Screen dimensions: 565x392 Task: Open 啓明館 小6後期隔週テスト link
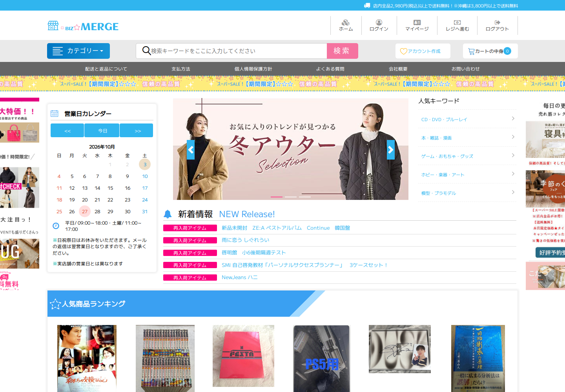click(x=254, y=252)
